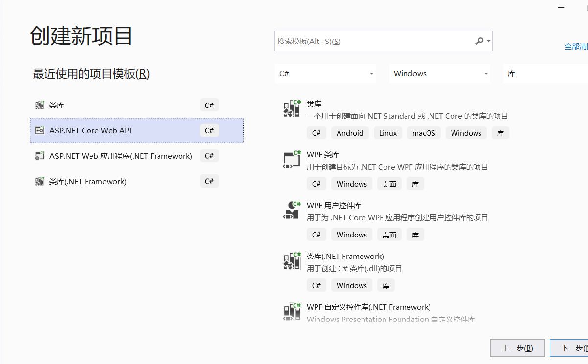The height and width of the screenshot is (364, 588).
Task: Click the 类库 icon in recent templates
Action: coord(40,105)
